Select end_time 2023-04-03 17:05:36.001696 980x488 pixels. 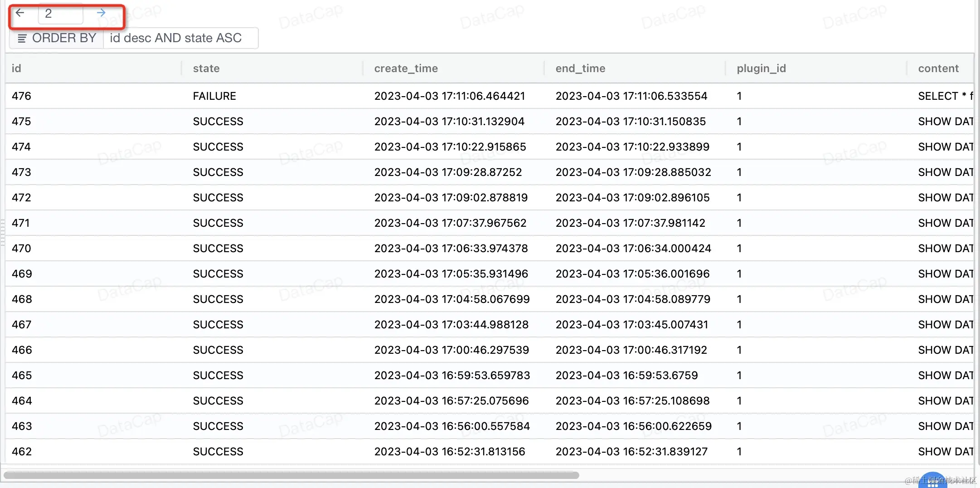tap(633, 274)
